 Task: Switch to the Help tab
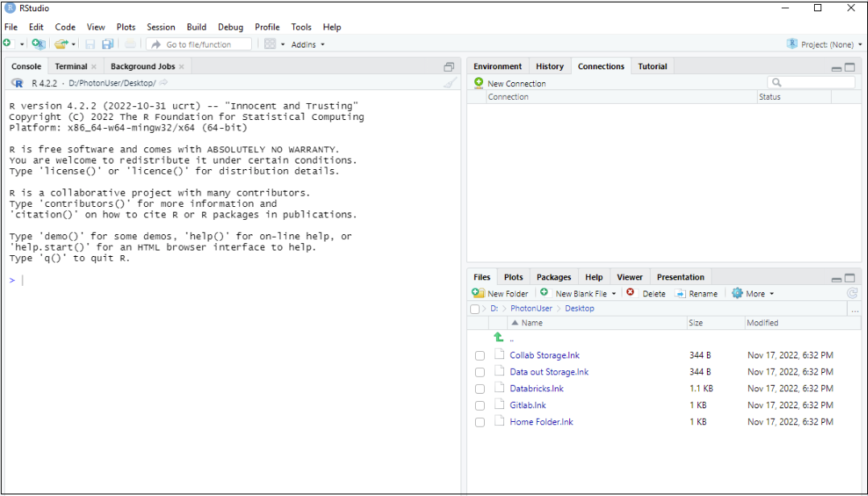coord(593,277)
